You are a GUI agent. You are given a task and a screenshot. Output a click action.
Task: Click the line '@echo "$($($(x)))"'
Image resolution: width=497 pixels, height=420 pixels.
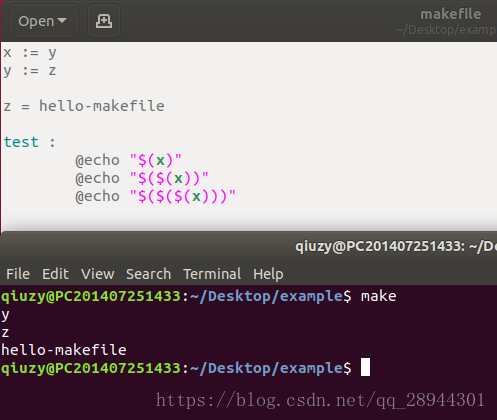coord(155,196)
